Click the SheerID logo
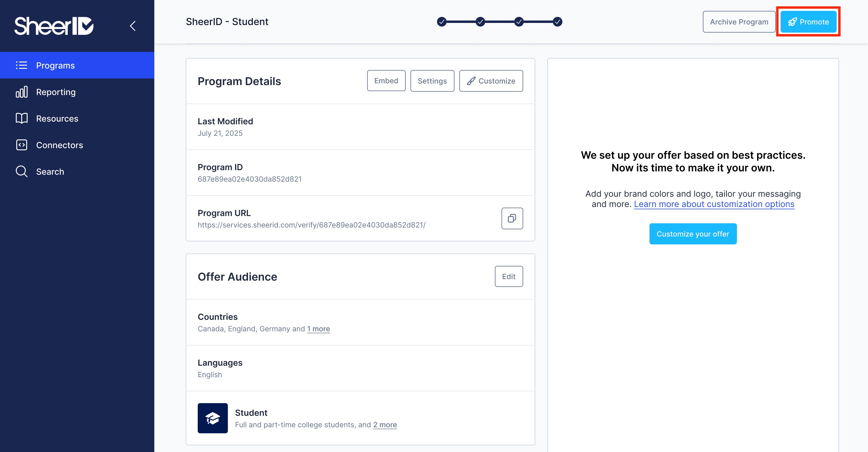 54,26
